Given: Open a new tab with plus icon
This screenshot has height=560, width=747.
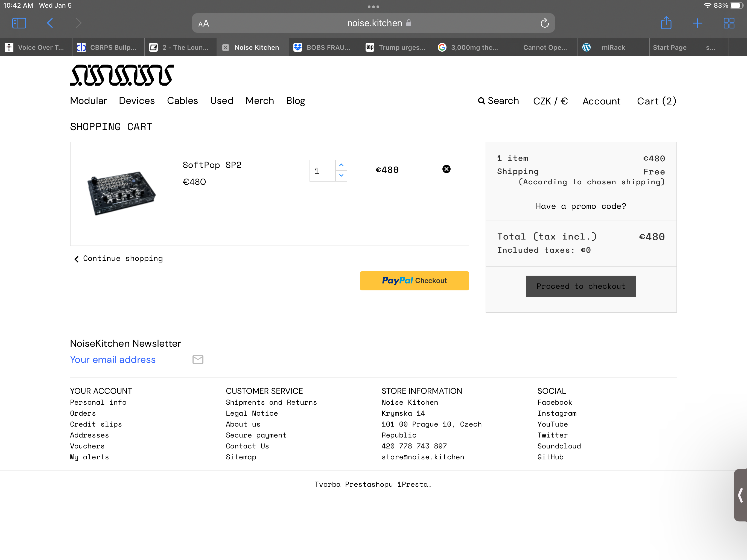Looking at the screenshot, I should pos(697,23).
